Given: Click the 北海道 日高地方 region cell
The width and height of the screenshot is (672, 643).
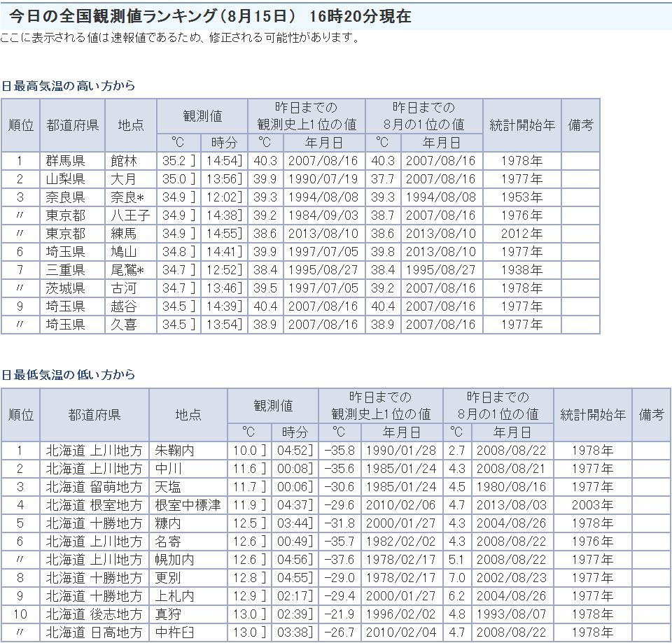Looking at the screenshot, I should click(x=94, y=633).
